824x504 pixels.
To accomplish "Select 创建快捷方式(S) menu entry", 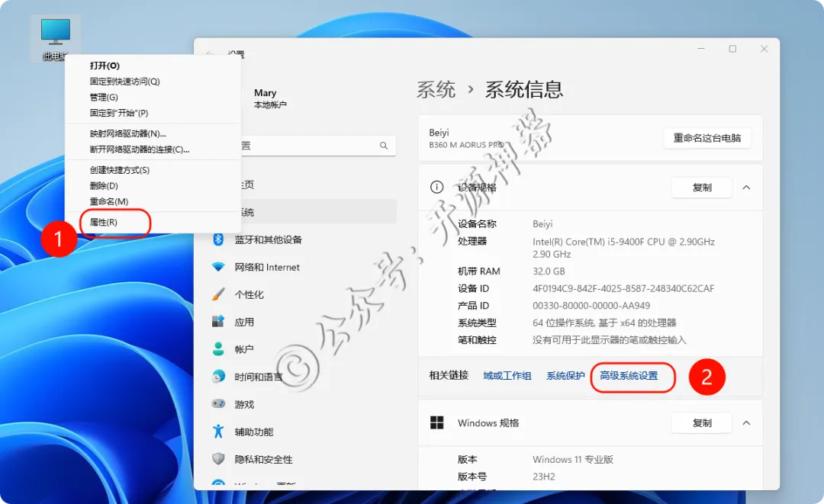I will click(x=120, y=170).
